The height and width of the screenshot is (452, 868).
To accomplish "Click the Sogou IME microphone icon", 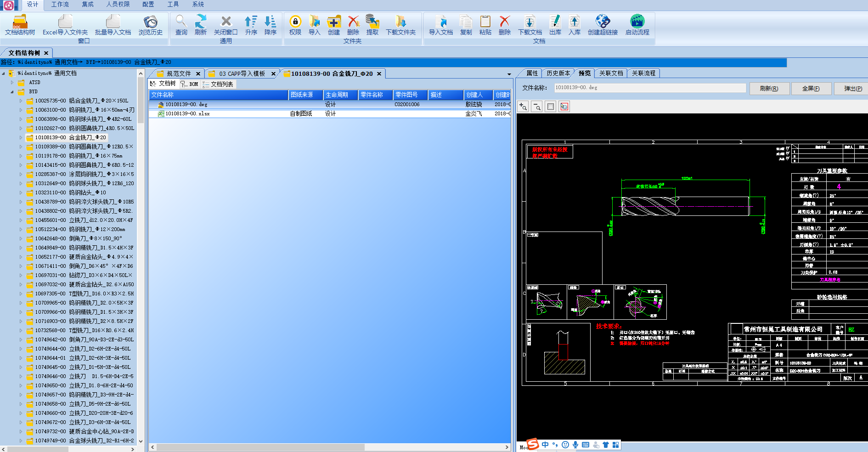I will (575, 445).
